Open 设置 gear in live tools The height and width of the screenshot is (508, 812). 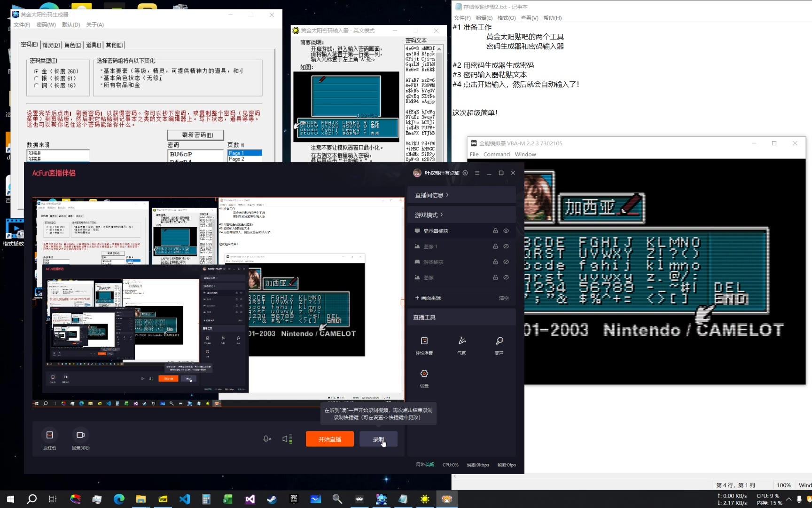(424, 374)
